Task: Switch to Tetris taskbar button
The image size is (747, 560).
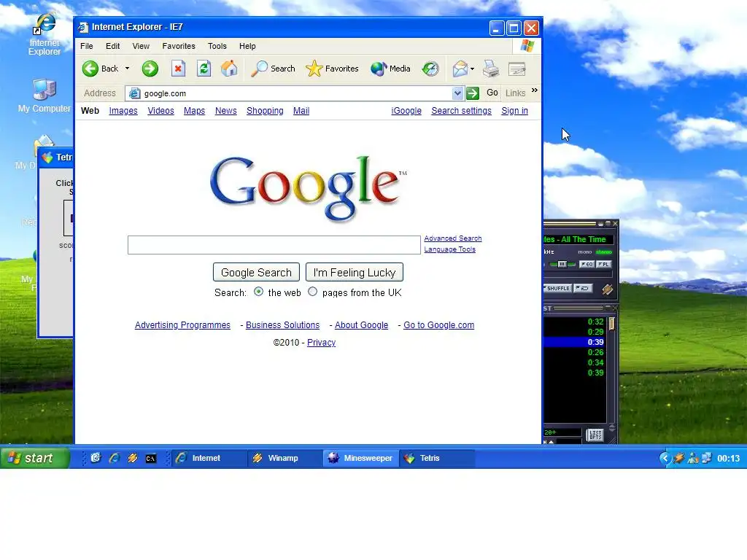Action: [x=437, y=458]
